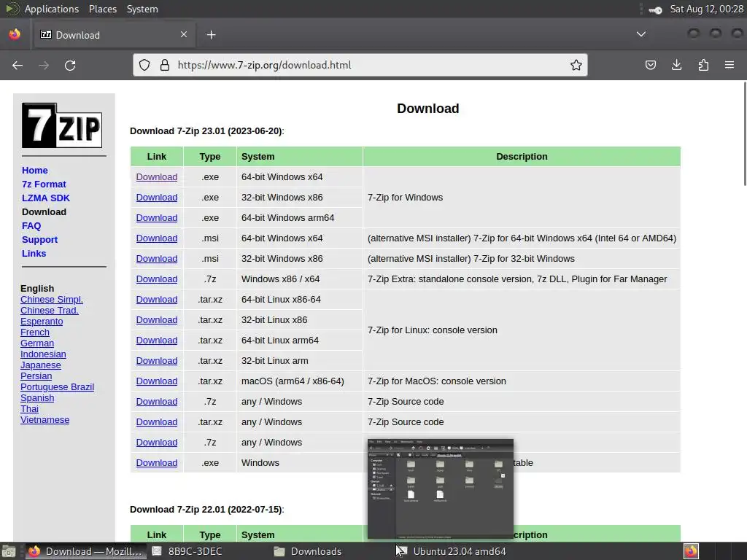Download the .exe for 32-bit Windows x86
Image resolution: width=747 pixels, height=560 pixels.
[x=157, y=198]
